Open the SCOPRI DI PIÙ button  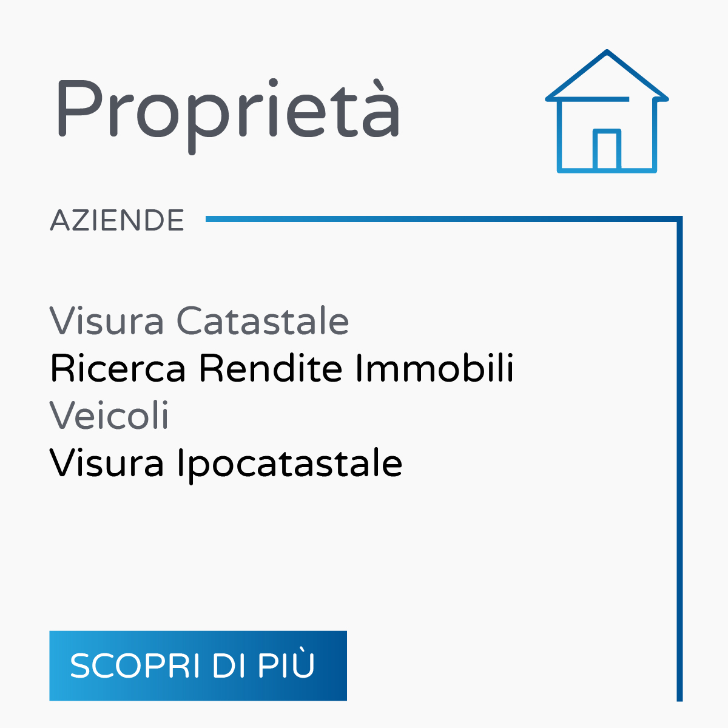click(198, 666)
